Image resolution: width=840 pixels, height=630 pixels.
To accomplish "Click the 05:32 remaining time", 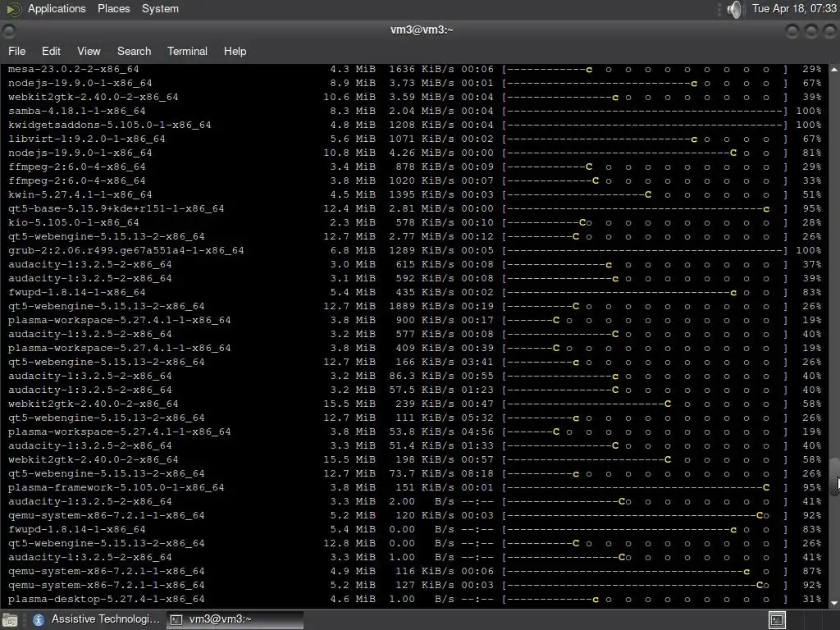I will point(477,418).
